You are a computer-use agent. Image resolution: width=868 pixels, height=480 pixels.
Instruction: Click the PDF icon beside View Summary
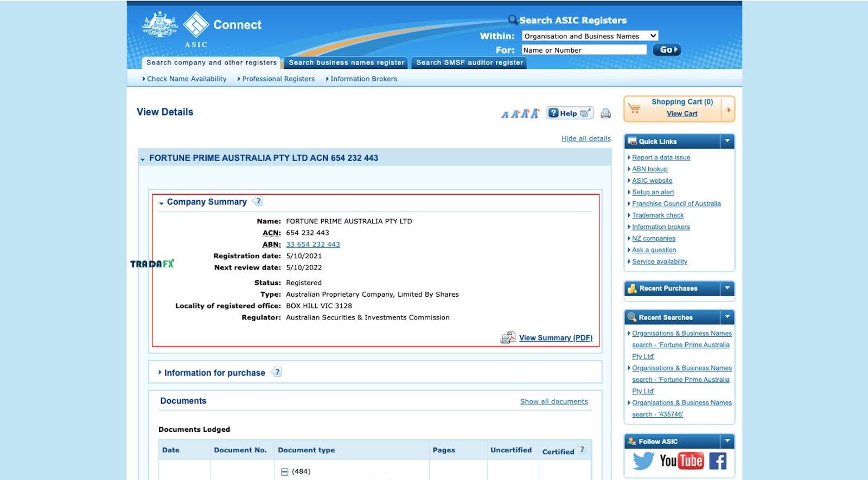coord(508,338)
